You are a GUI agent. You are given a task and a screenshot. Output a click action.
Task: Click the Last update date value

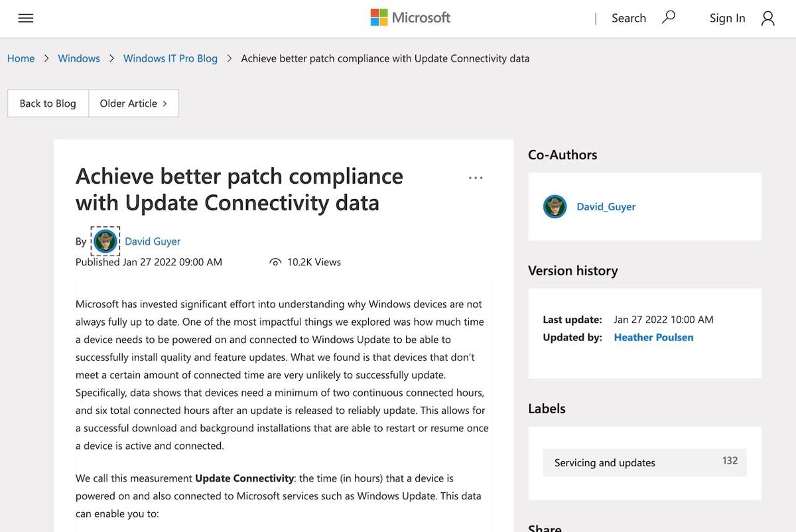(663, 320)
